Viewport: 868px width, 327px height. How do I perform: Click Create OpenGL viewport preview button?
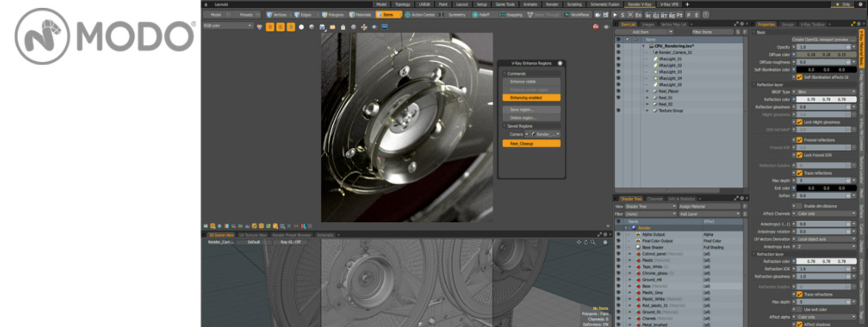823,39
